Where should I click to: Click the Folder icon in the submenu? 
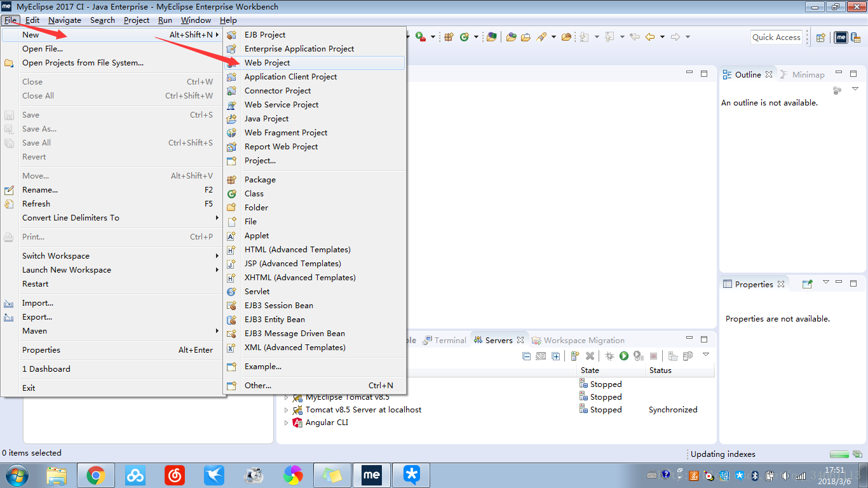[232, 208]
